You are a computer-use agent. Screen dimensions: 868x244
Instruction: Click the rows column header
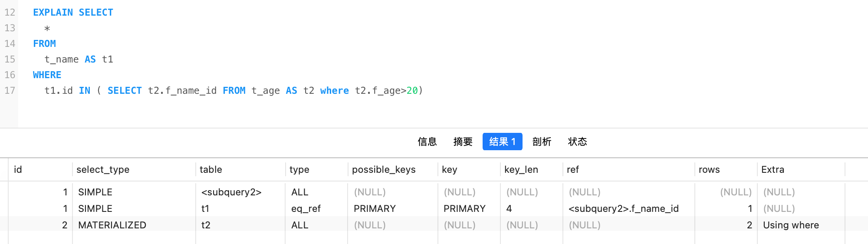coord(709,170)
